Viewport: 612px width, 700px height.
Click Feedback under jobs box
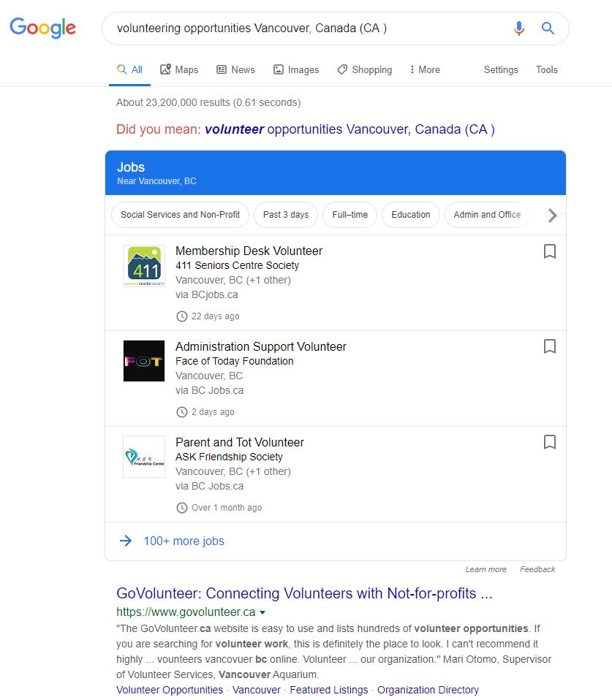pos(537,569)
